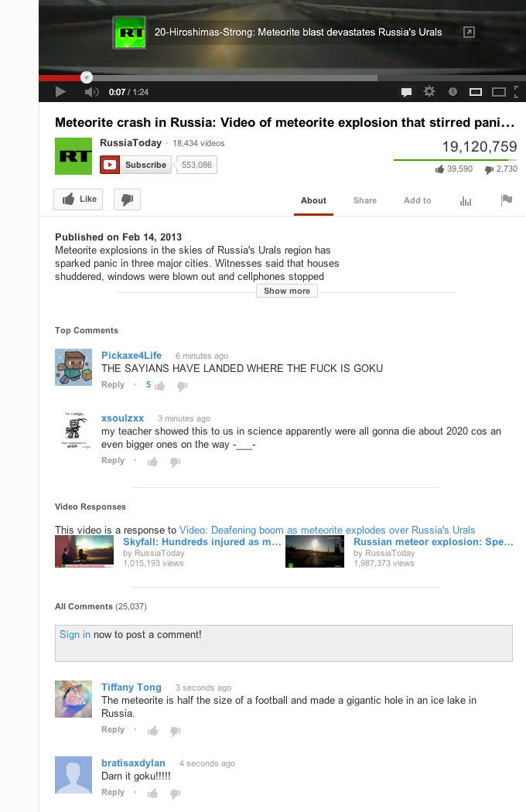Image resolution: width=526 pixels, height=812 pixels.
Task: Play the video
Action: (x=60, y=92)
